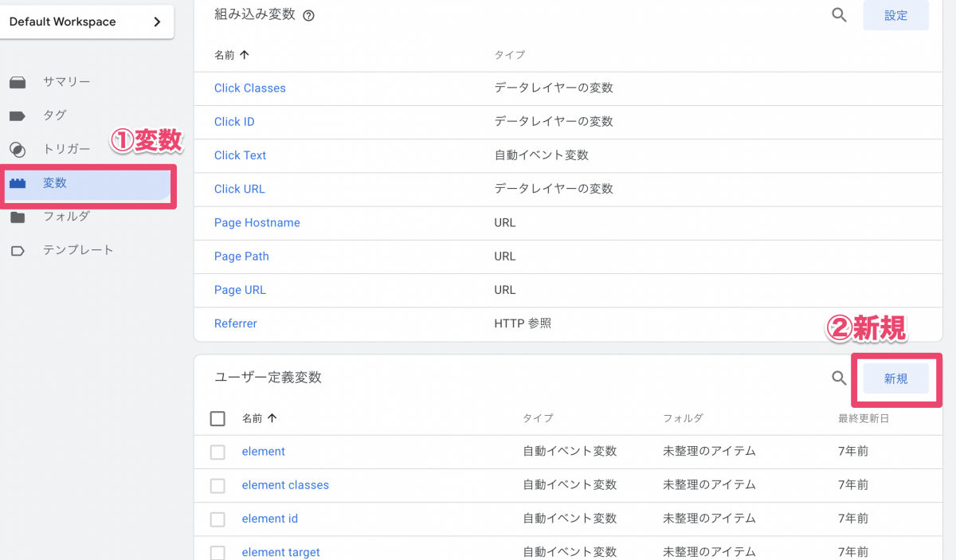Viewport: 956px width, 560px height.
Task: Check the box for element classes variable
Action: click(217, 485)
